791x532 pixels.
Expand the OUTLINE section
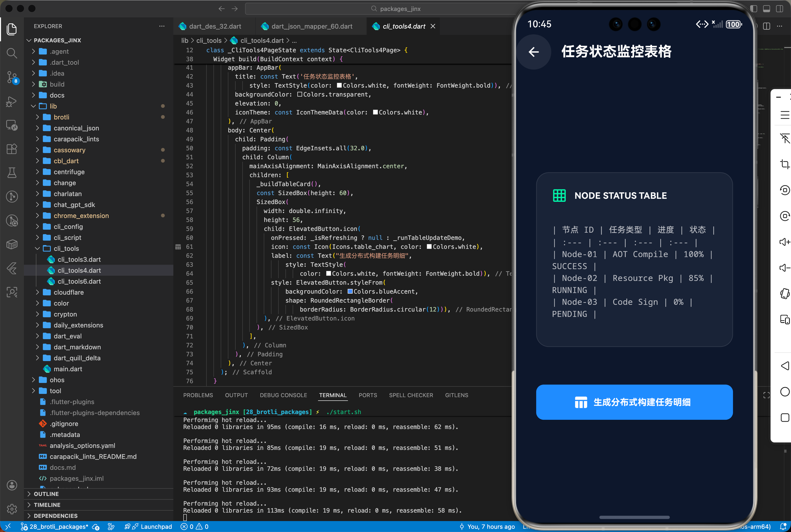click(x=46, y=494)
